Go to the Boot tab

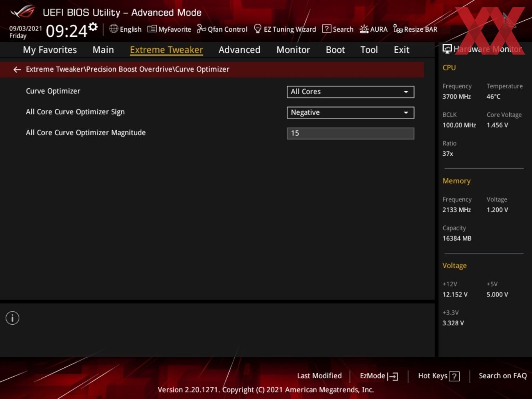pos(335,50)
